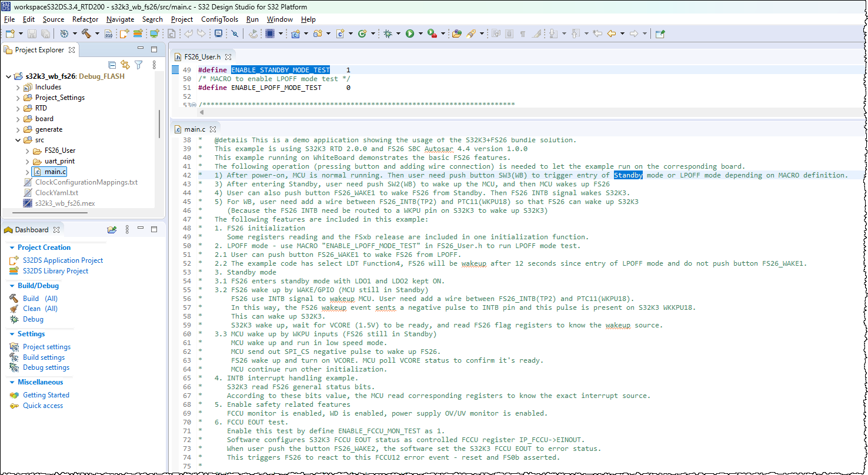
Task: Expand the generate folder
Action: 18,129
